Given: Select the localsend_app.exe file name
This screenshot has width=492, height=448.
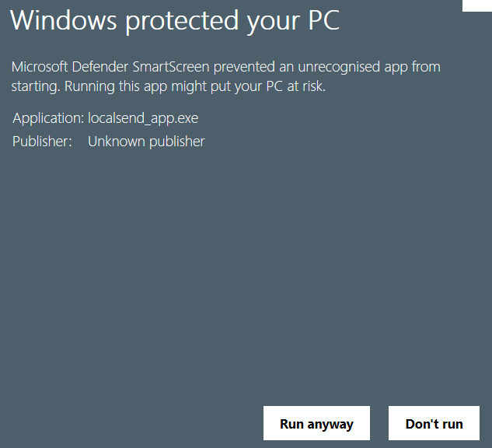Looking at the screenshot, I should (x=143, y=118).
